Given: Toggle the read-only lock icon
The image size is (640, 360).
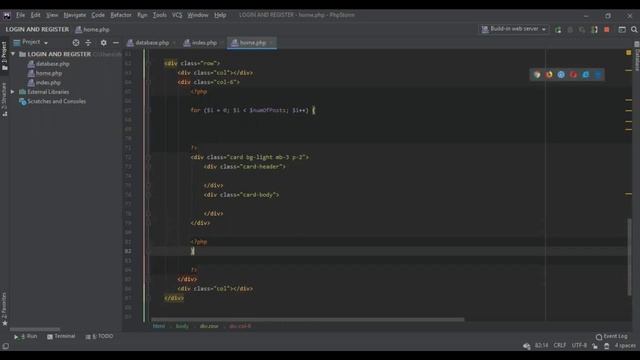Looking at the screenshot, I should pos(595,346).
